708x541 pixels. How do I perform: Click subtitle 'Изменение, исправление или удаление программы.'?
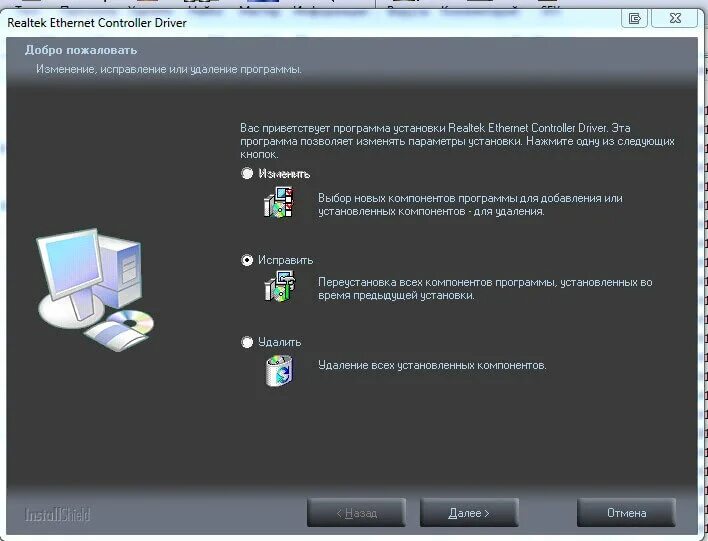[169, 70]
